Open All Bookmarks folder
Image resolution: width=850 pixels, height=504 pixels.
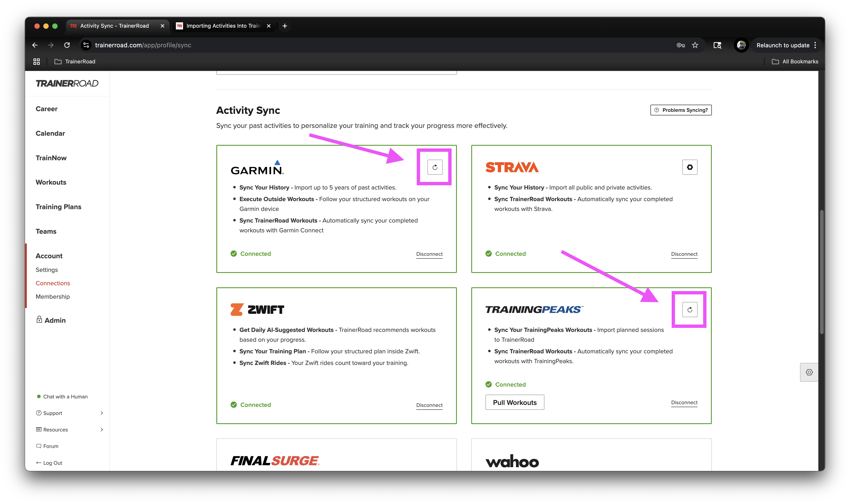(795, 61)
